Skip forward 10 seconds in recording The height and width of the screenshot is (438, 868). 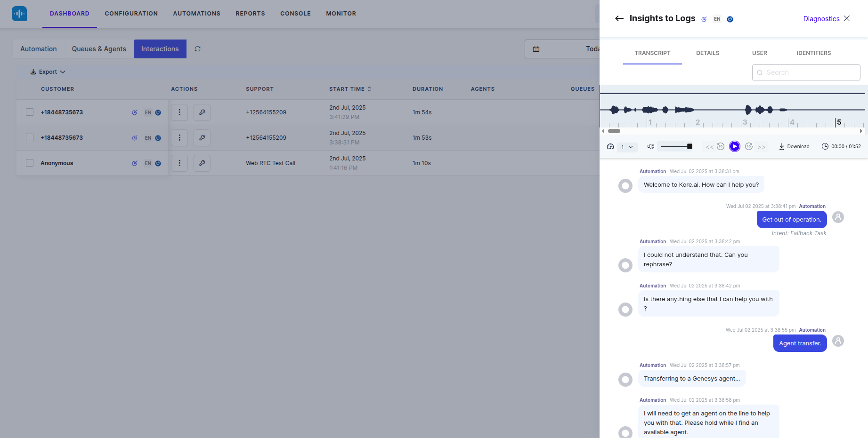pos(749,147)
